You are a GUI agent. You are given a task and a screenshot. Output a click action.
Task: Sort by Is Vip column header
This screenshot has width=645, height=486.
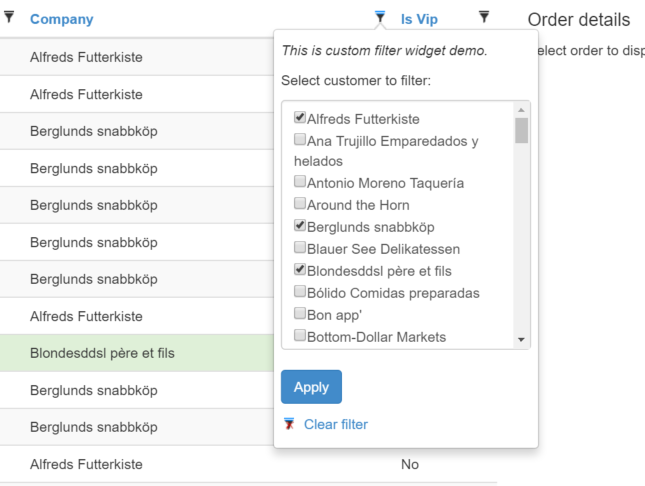tap(419, 19)
